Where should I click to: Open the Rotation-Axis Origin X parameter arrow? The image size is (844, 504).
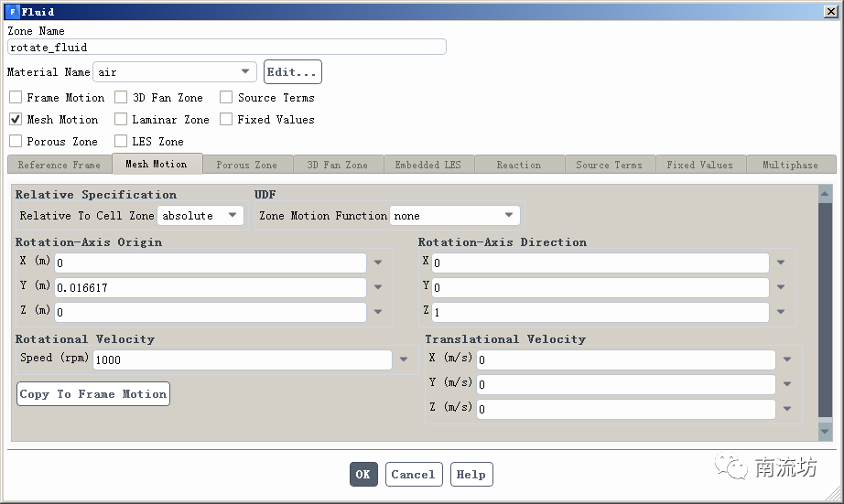pyautogui.click(x=378, y=263)
